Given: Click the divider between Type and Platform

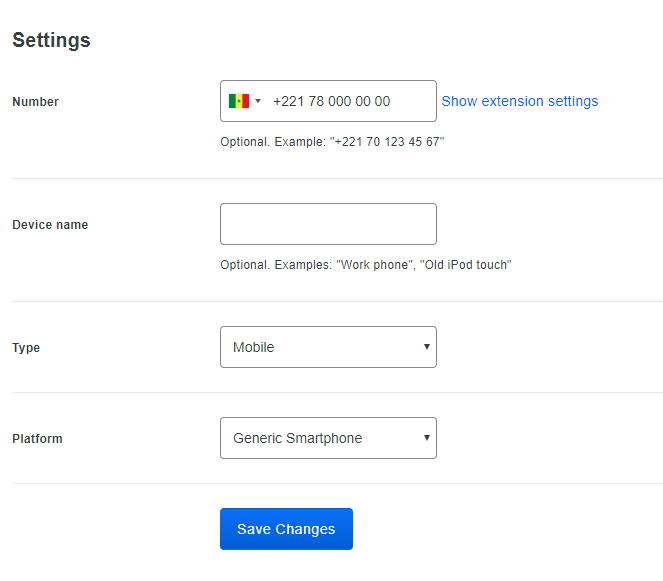Looking at the screenshot, I should pyautogui.click(x=337, y=392).
